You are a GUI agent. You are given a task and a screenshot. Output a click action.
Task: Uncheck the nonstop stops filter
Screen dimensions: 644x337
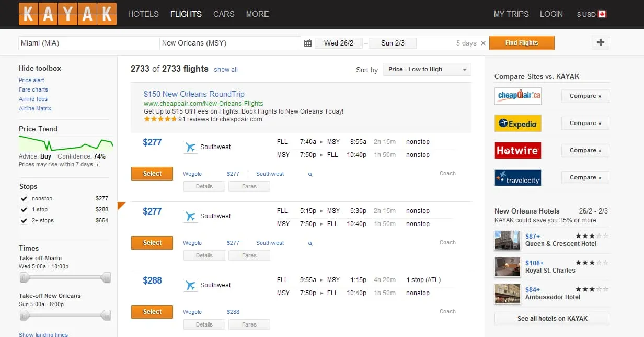[x=24, y=198]
